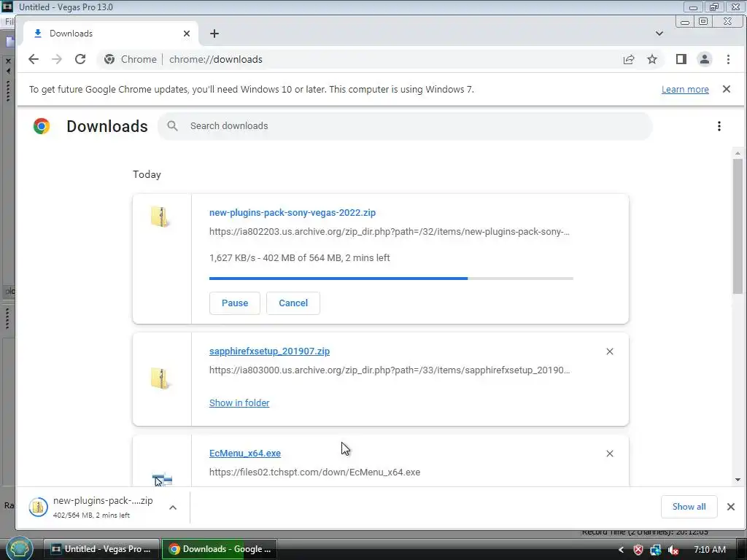Open the network tray icon
This screenshot has width=747, height=560.
(656, 550)
